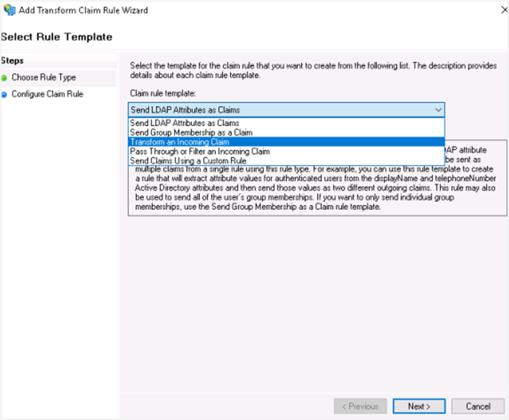
Task: Click the Cancel button
Action: 478,406
